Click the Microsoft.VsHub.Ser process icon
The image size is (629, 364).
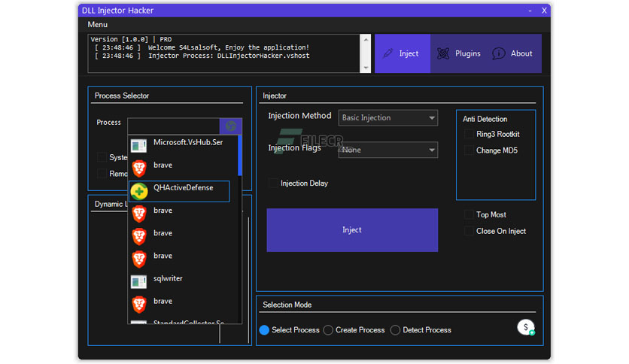point(138,146)
